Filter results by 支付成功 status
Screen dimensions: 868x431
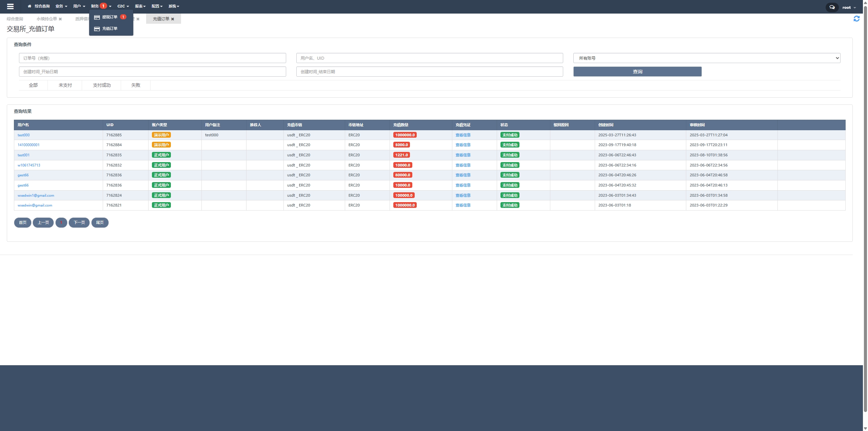tap(102, 85)
